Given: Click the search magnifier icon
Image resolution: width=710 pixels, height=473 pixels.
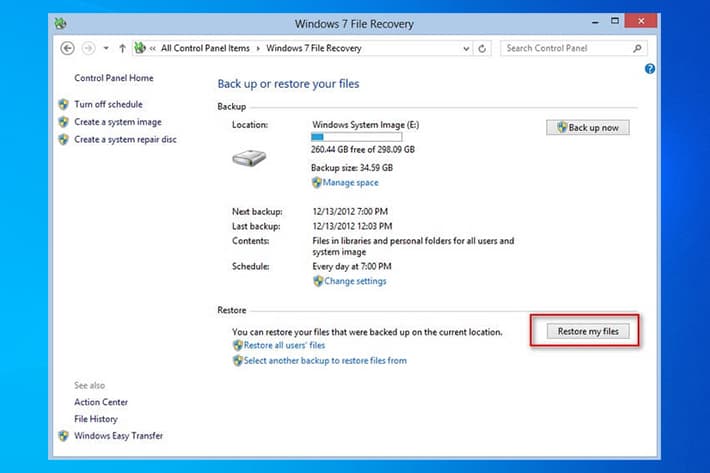Looking at the screenshot, I should point(637,48).
